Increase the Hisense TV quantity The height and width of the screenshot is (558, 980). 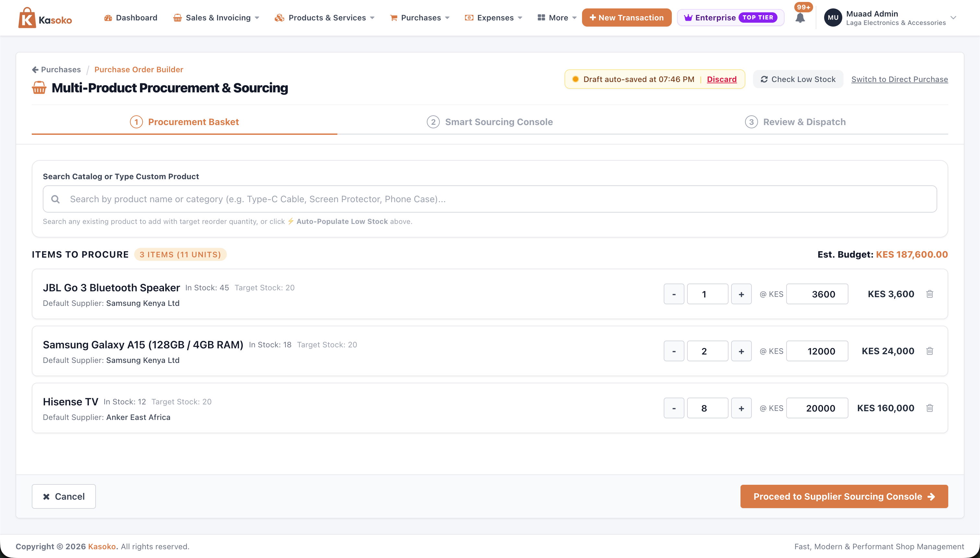[x=741, y=408]
